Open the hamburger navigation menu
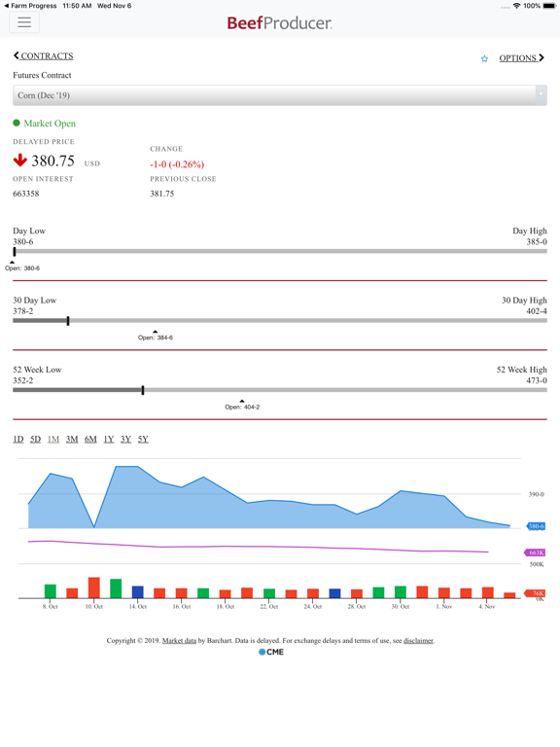560x747 pixels. pyautogui.click(x=24, y=22)
